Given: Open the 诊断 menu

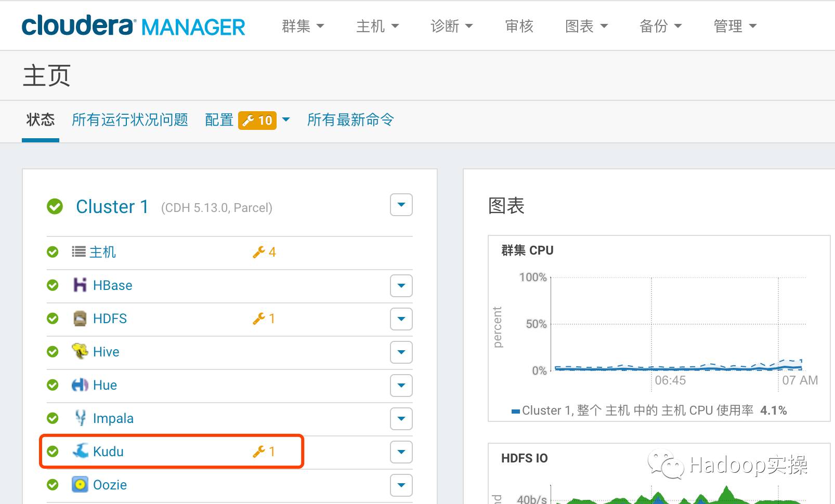Looking at the screenshot, I should (x=452, y=26).
